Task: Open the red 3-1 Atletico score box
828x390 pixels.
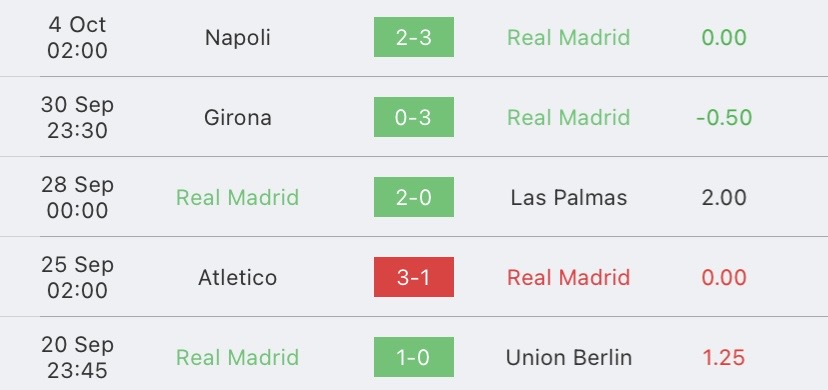Action: [413, 277]
